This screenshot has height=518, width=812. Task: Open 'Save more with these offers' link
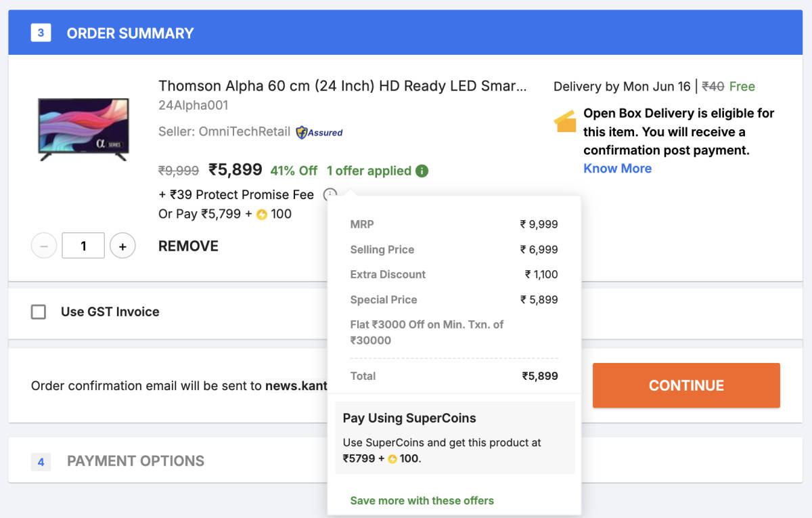click(422, 501)
